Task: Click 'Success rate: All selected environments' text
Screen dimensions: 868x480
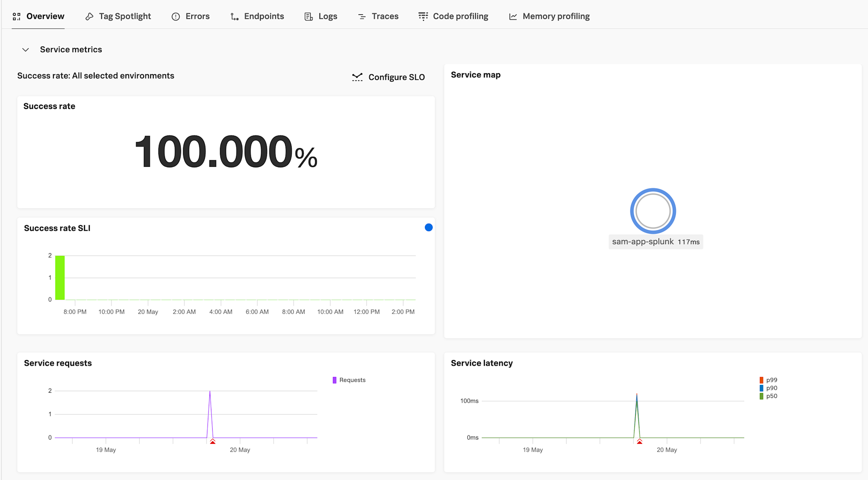Action: (96, 76)
